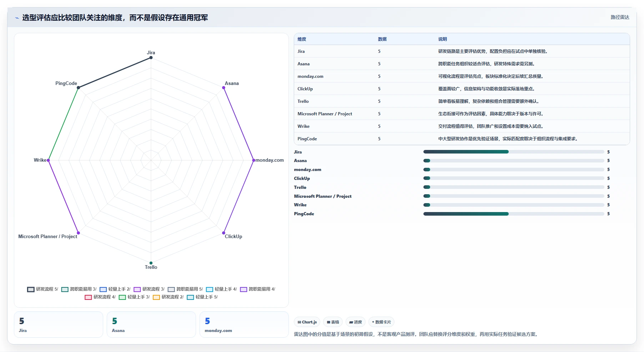644x352 pixels.
Task: Click the Trello progress bar
Action: [514, 187]
